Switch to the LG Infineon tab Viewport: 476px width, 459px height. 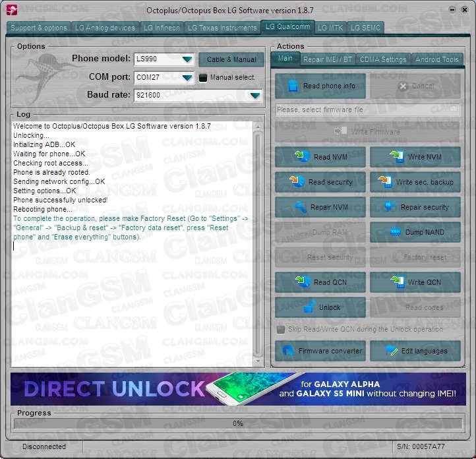[x=162, y=28]
